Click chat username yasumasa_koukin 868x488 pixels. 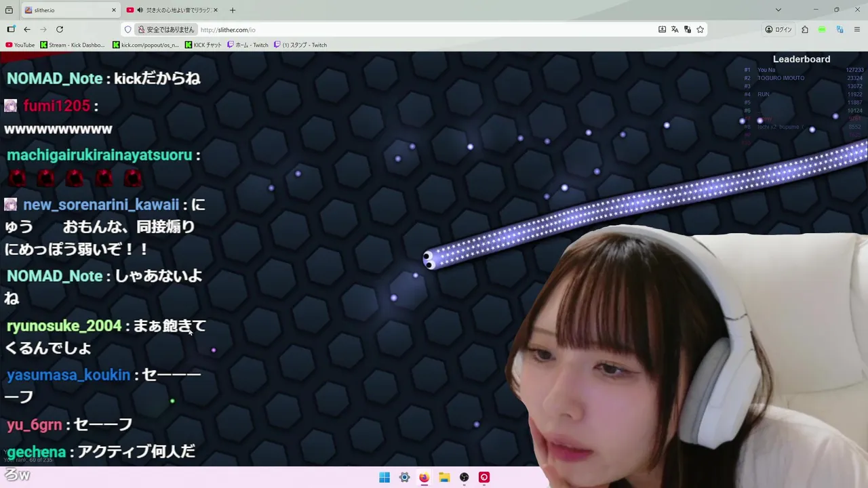(x=68, y=375)
